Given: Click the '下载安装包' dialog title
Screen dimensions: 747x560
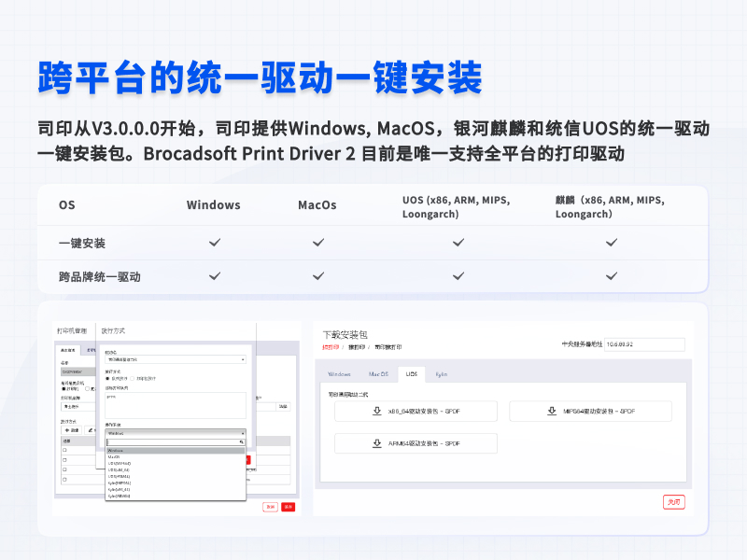Looking at the screenshot, I should click(x=345, y=335).
